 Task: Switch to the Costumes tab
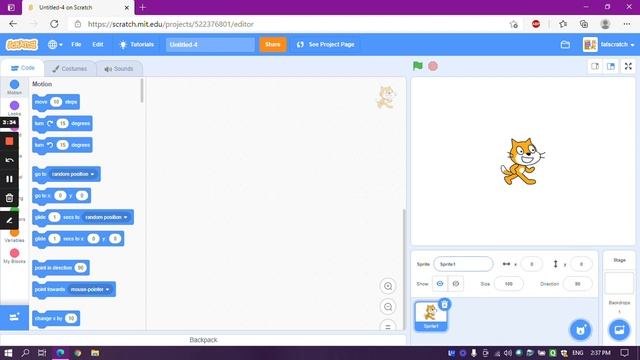(x=70, y=69)
